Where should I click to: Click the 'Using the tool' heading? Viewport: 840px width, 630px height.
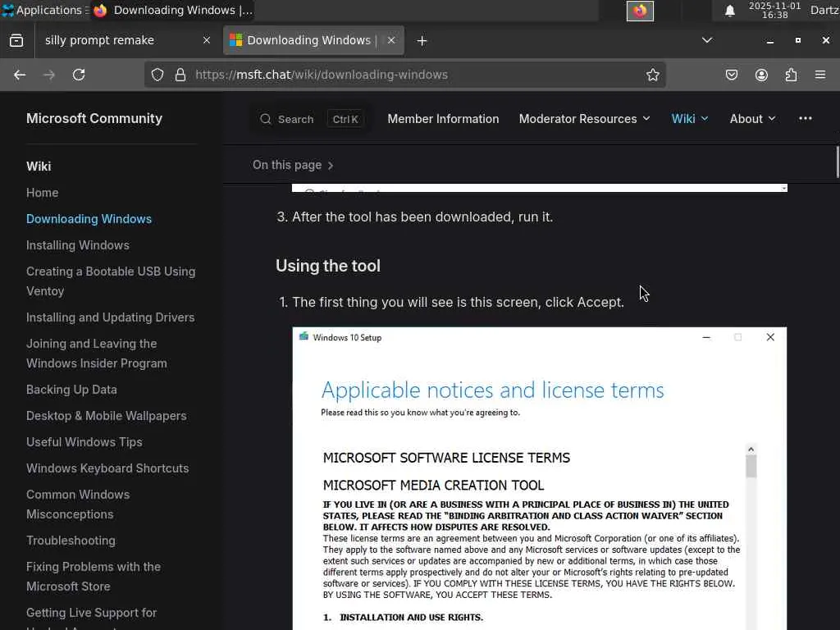point(328,266)
